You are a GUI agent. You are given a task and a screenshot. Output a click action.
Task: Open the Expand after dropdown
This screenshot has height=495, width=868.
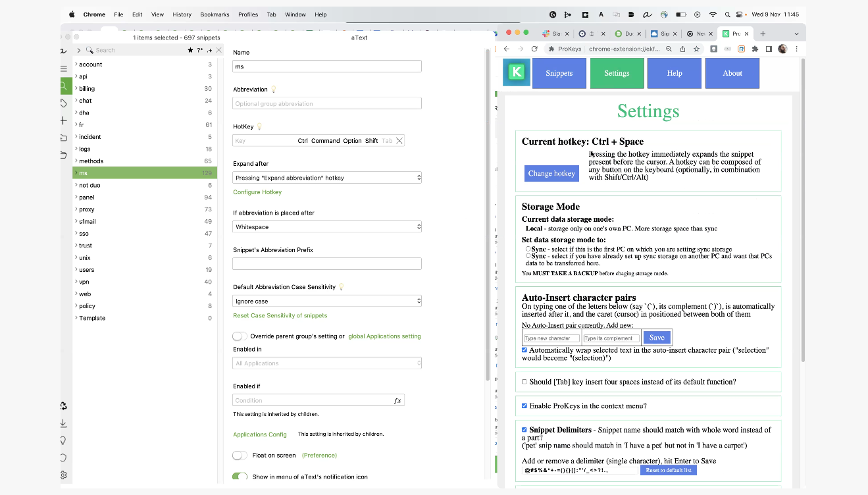[x=327, y=178]
